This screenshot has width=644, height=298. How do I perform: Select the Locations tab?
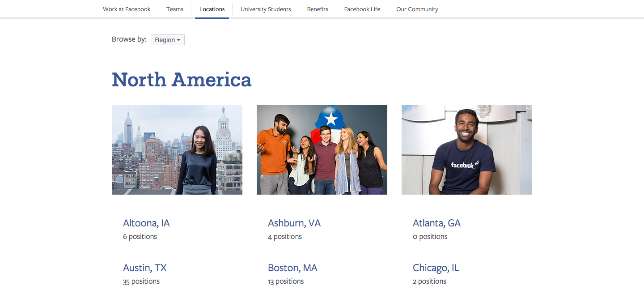[212, 9]
